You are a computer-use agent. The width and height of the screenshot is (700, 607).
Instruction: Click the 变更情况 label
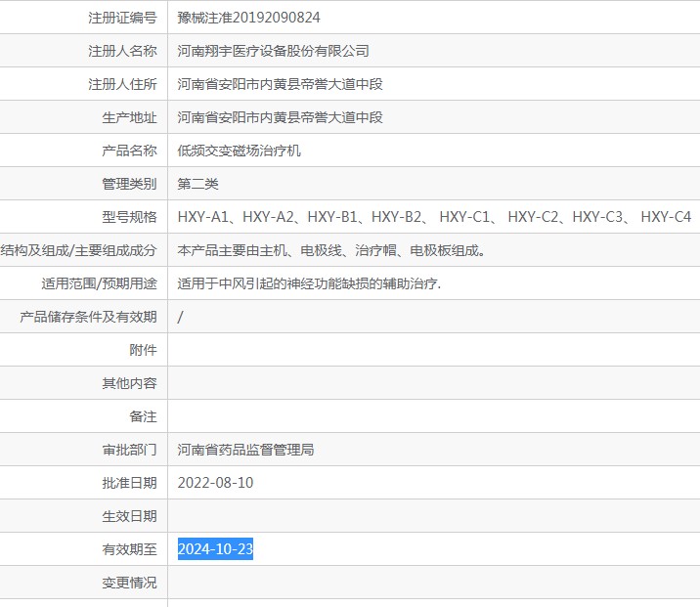point(129,583)
